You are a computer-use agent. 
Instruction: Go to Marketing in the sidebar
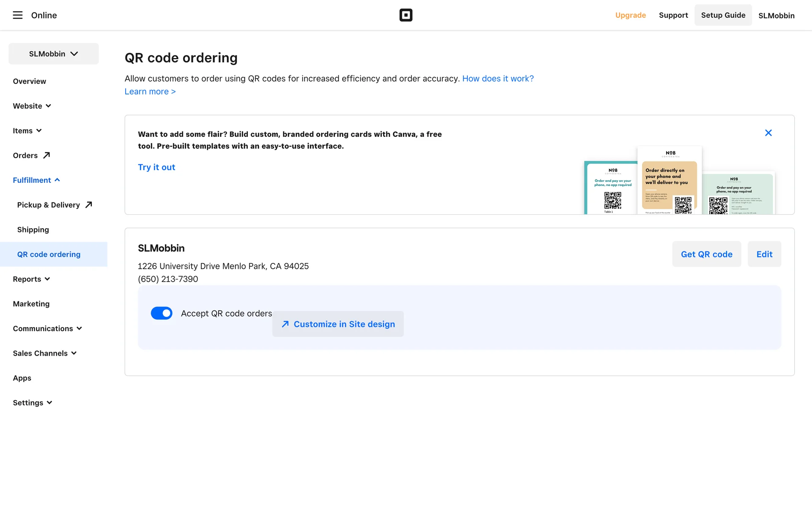point(31,304)
